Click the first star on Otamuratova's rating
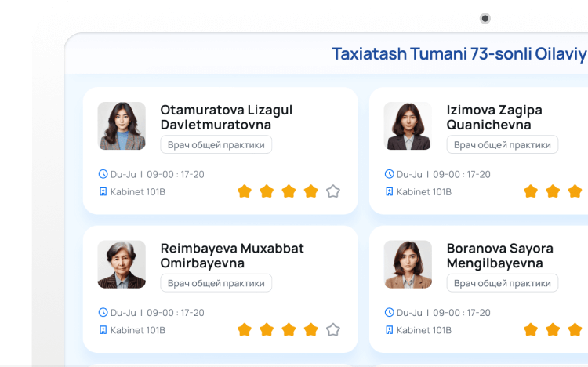This screenshot has height=367, width=588. pyautogui.click(x=245, y=191)
